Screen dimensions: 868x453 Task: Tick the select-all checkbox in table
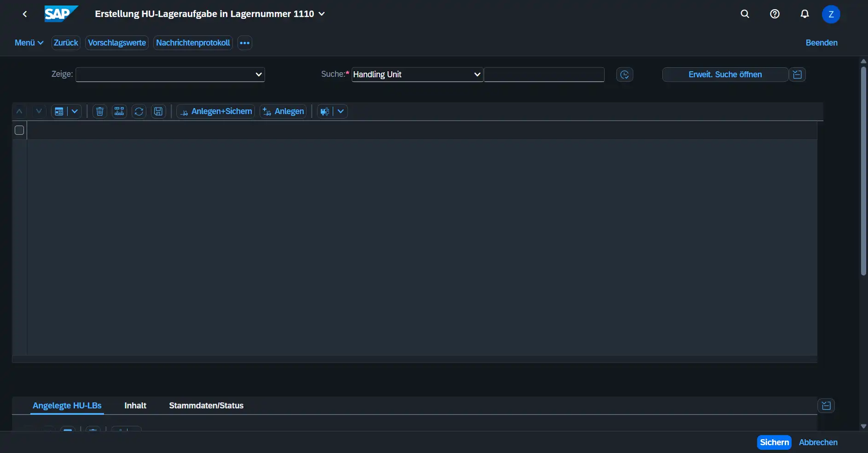pos(19,130)
